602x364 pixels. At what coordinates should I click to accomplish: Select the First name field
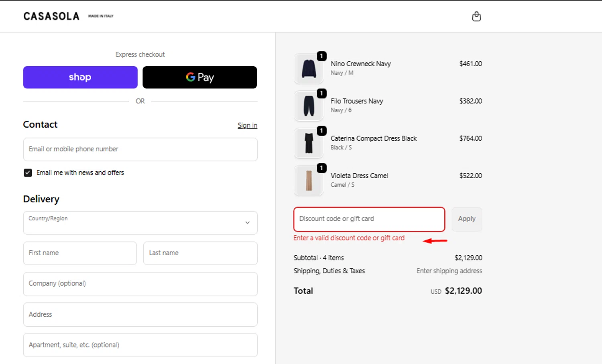click(80, 253)
